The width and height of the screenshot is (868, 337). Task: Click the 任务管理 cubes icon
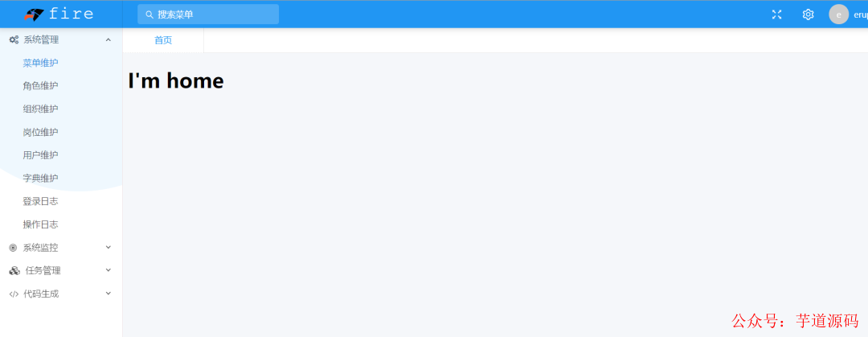(14, 271)
